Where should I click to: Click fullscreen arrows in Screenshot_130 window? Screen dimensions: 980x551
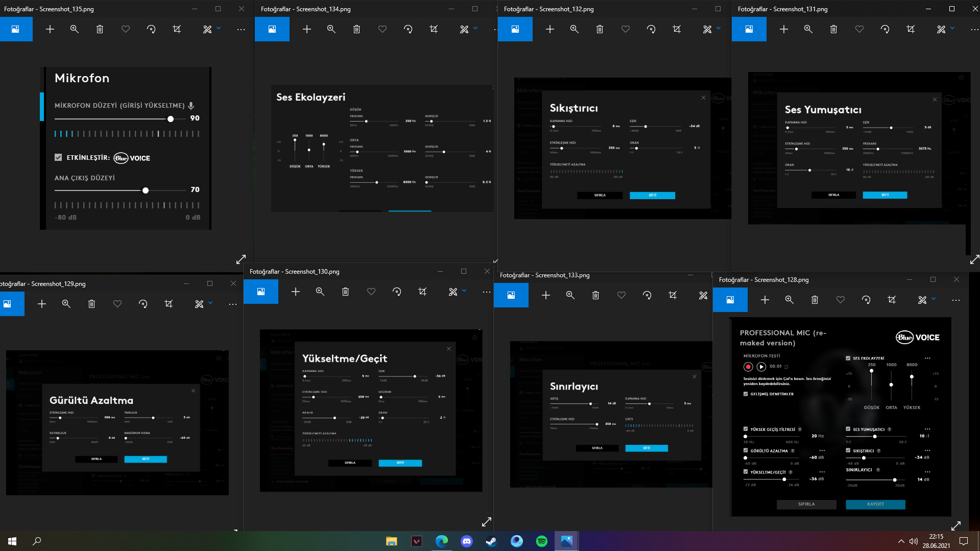[487, 522]
